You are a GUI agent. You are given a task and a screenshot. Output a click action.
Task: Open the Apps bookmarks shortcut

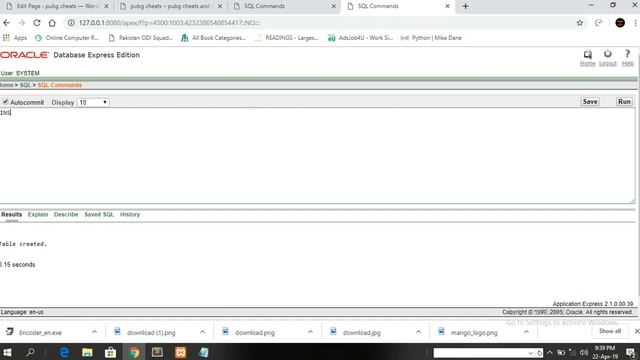pos(15,38)
